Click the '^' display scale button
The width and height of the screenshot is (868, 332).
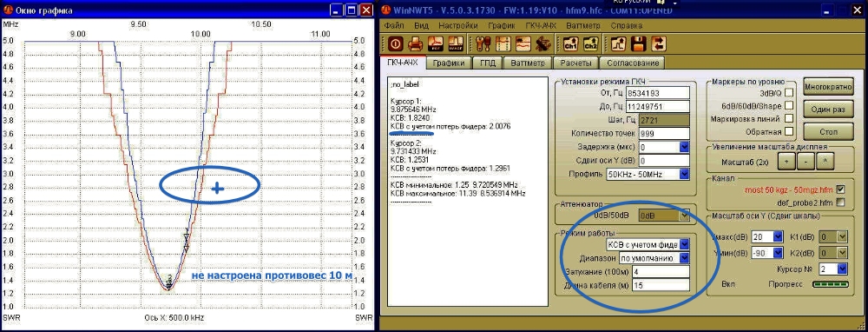pyautogui.click(x=825, y=162)
